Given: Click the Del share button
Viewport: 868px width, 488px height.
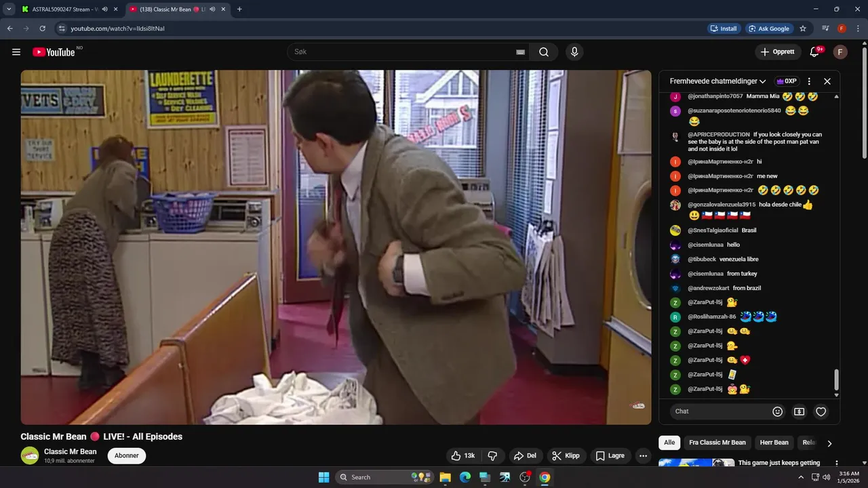Looking at the screenshot, I should click(526, 456).
